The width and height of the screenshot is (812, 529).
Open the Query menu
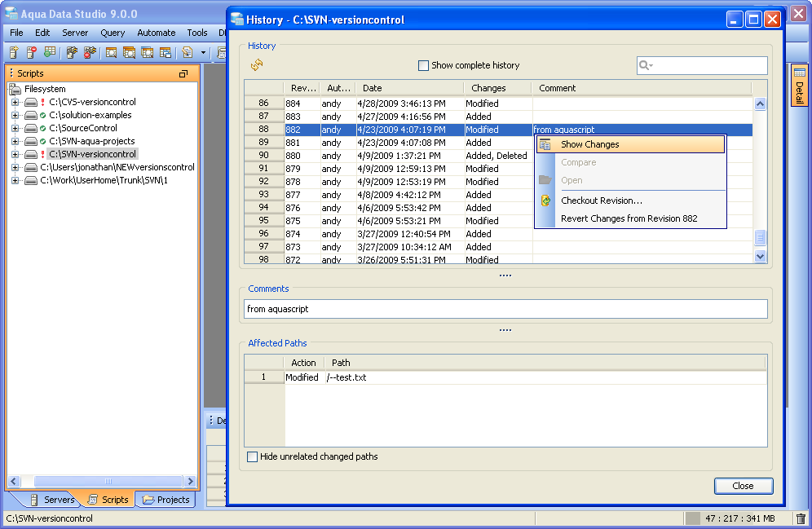click(x=113, y=33)
